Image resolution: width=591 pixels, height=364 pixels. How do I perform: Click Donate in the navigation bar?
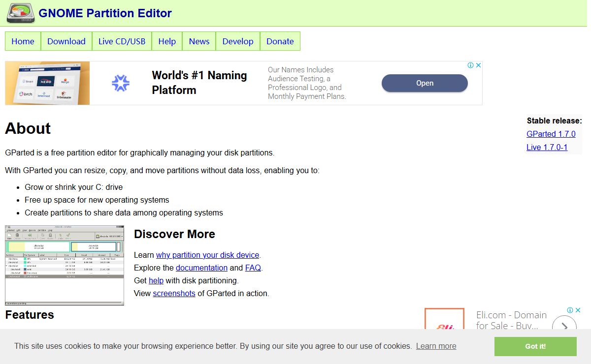pos(280,41)
